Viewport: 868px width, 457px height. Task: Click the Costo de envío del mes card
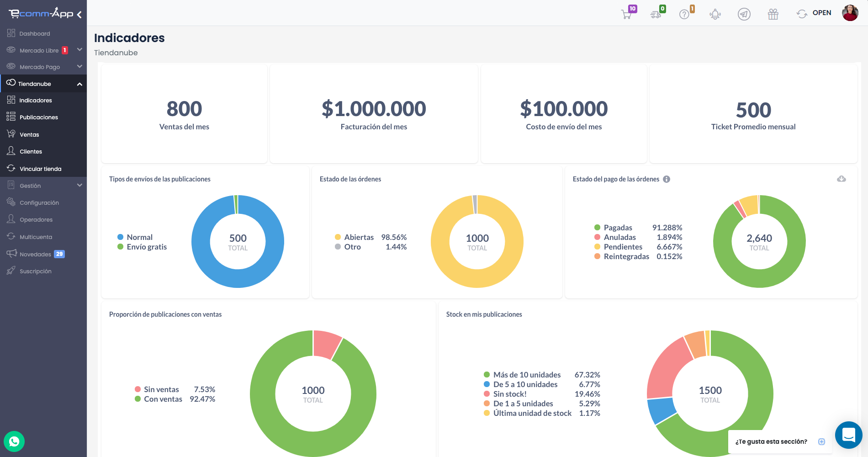pyautogui.click(x=564, y=114)
